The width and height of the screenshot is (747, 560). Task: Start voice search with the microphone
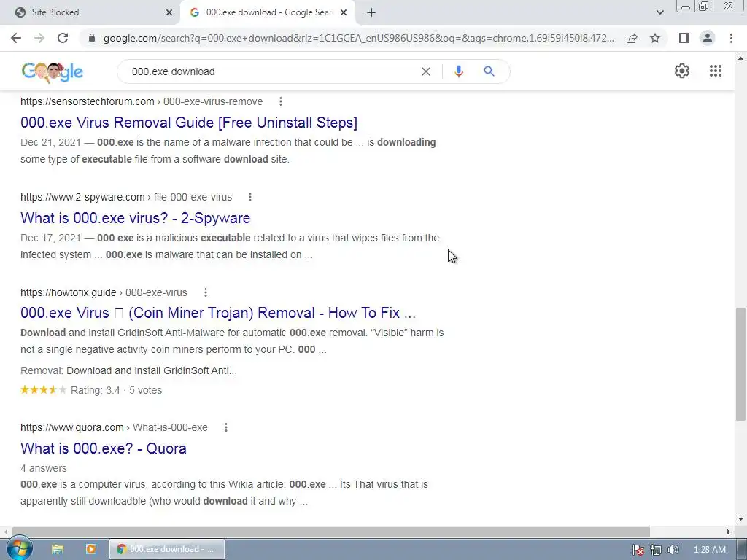pos(458,71)
